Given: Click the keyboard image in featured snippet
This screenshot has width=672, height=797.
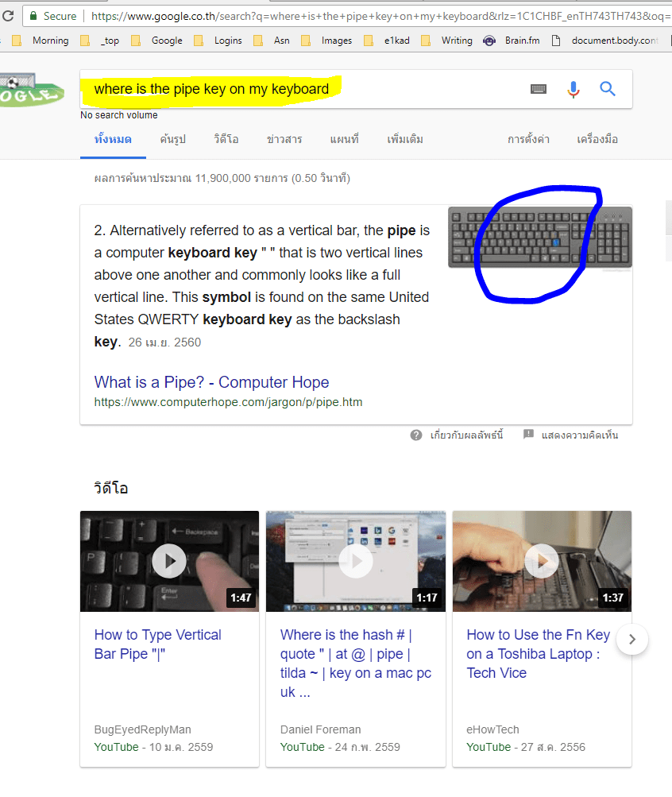Looking at the screenshot, I should point(540,237).
